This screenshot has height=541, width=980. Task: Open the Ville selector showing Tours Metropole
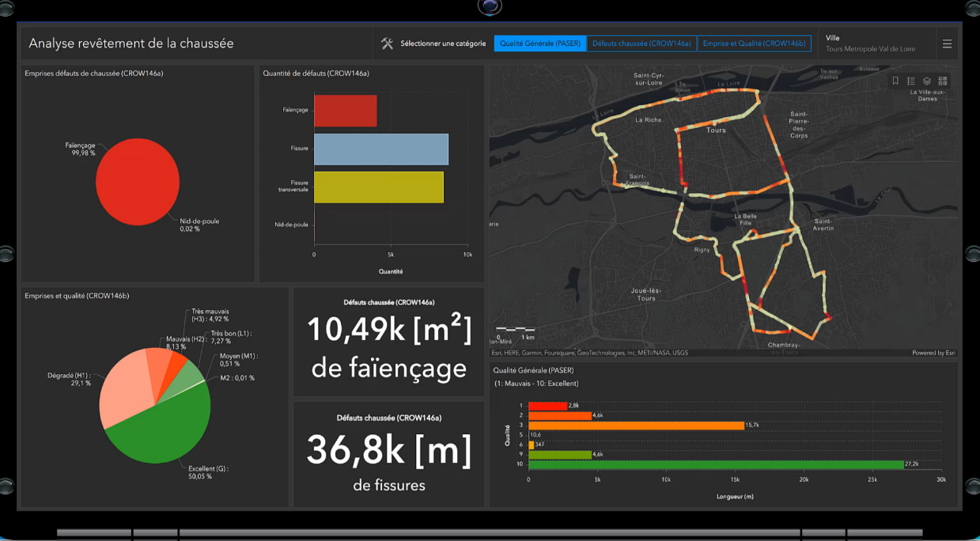870,44
